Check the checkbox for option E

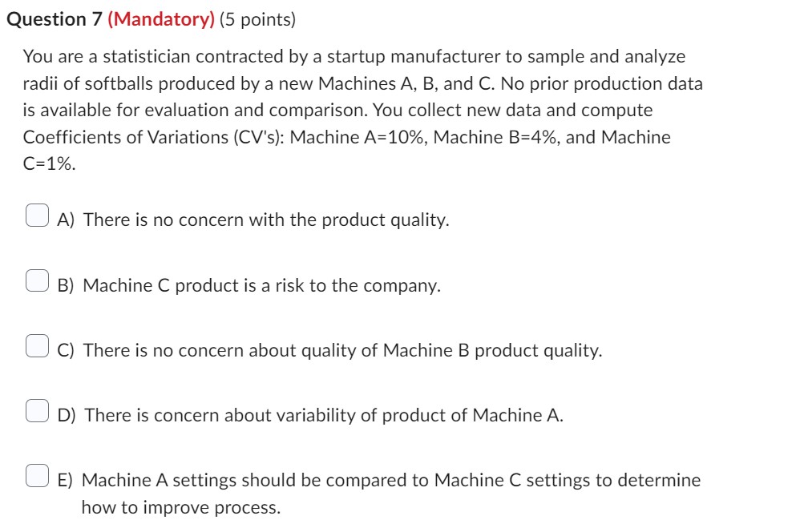(35, 474)
